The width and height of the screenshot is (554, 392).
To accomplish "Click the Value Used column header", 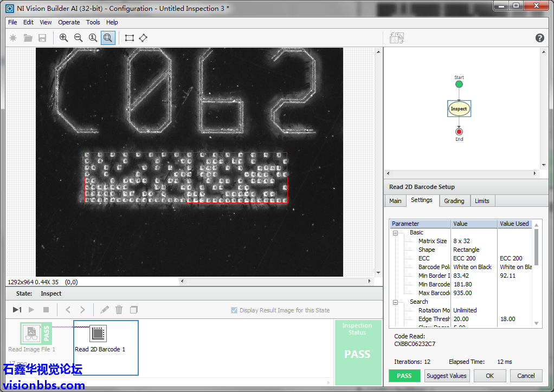I will coord(514,224).
